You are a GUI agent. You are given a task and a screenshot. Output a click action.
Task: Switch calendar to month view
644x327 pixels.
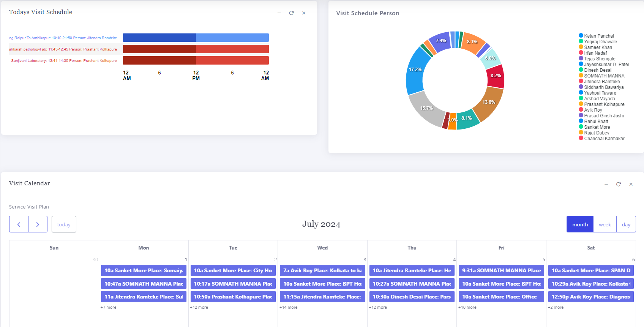click(580, 224)
